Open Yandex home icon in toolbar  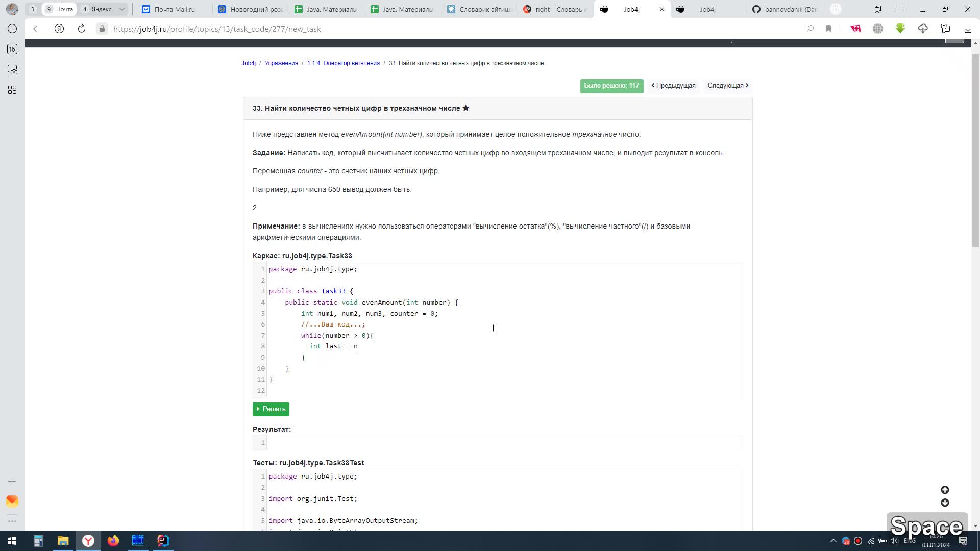(x=59, y=29)
